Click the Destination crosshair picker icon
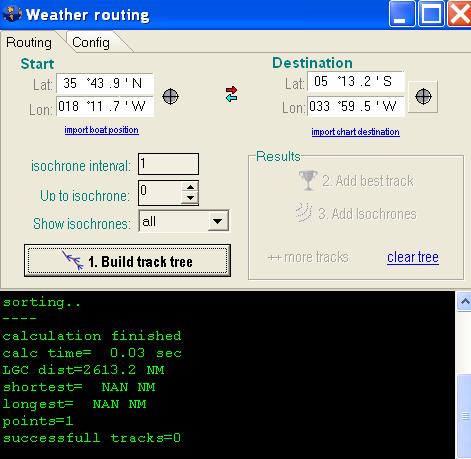The image size is (471, 459). tap(423, 97)
